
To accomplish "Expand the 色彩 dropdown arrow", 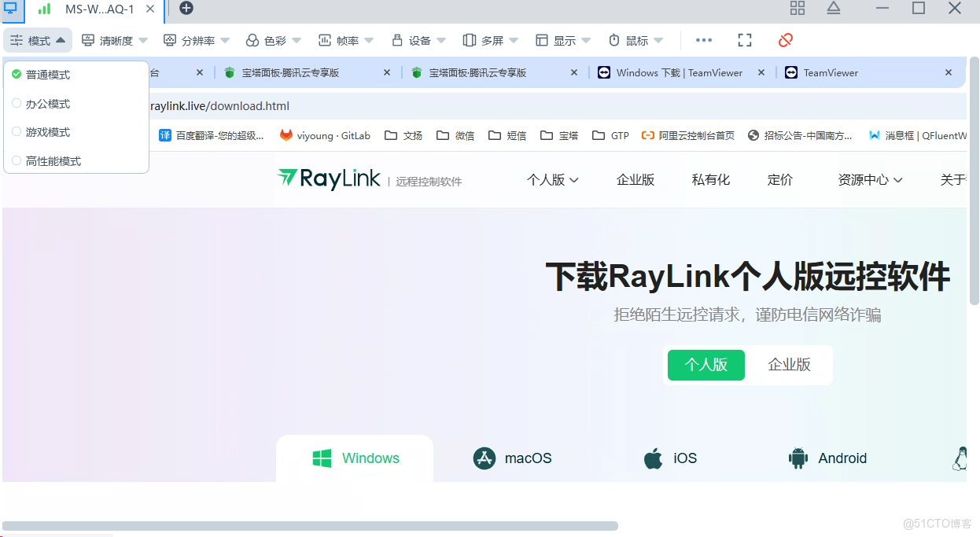I will [x=297, y=40].
